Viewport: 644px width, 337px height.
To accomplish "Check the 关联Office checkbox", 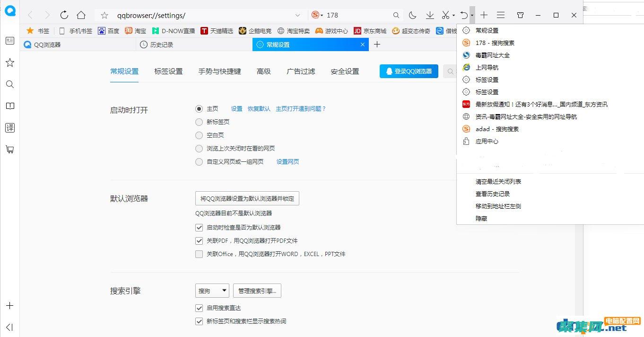I will [x=199, y=254].
